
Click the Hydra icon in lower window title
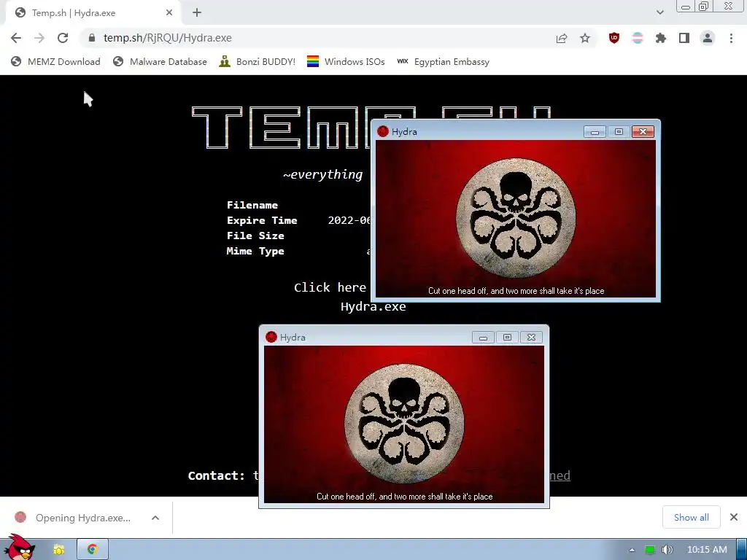(x=271, y=337)
